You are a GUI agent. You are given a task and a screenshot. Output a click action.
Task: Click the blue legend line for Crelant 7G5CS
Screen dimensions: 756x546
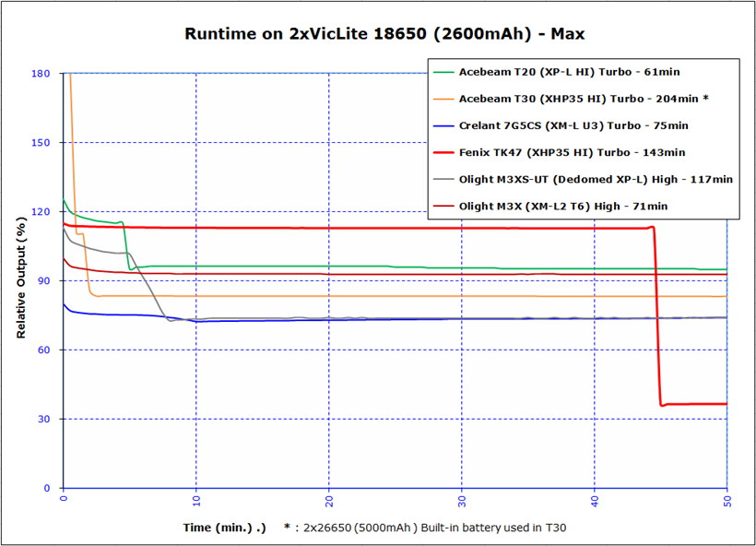pyautogui.click(x=443, y=125)
